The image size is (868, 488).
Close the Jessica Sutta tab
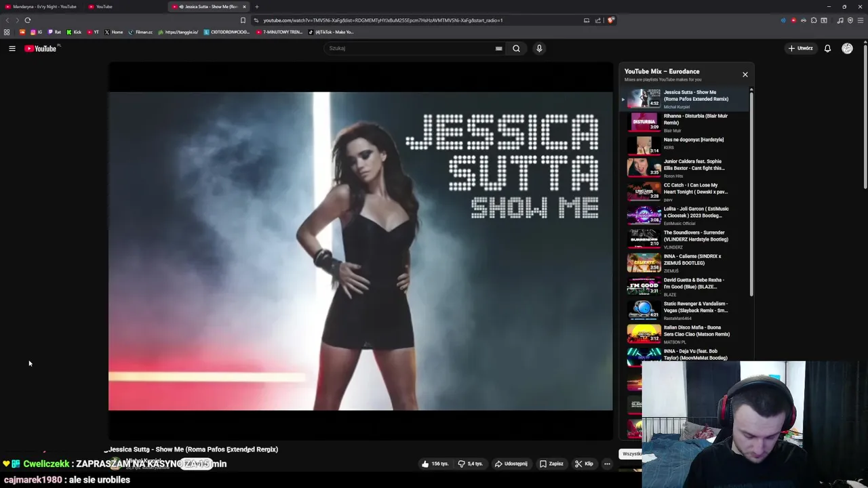click(x=245, y=7)
